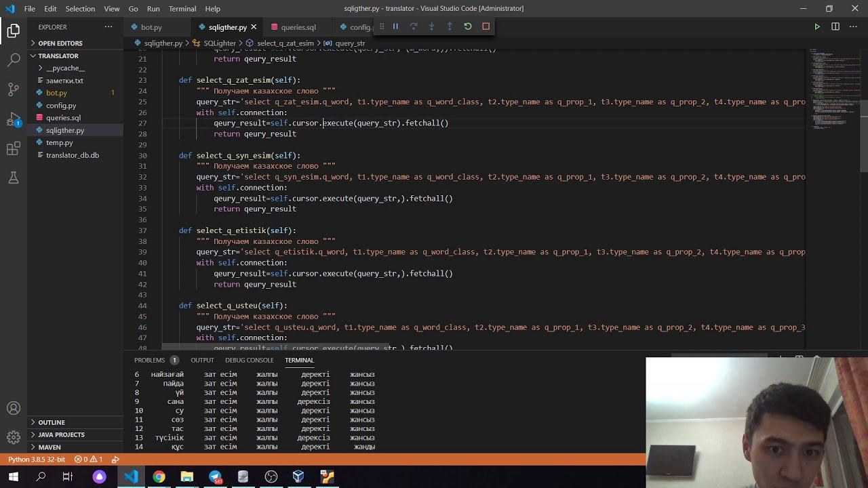Switch to the Output panel tab

[x=202, y=360]
